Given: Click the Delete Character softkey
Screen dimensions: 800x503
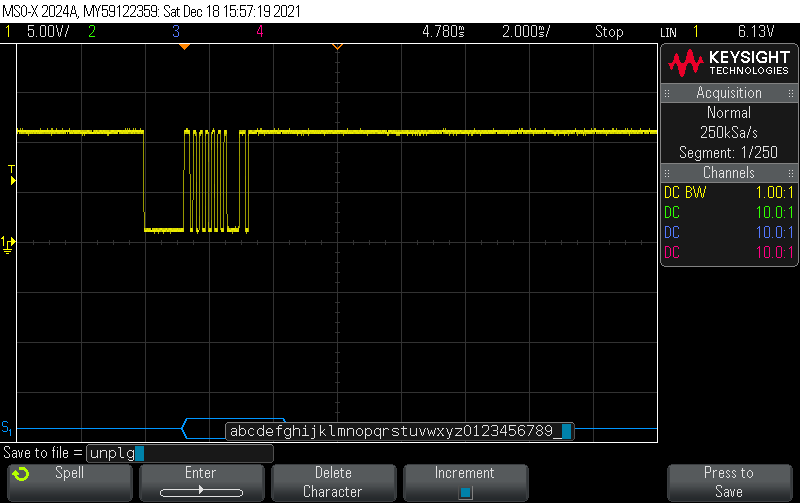Looking at the screenshot, I should [334, 483].
